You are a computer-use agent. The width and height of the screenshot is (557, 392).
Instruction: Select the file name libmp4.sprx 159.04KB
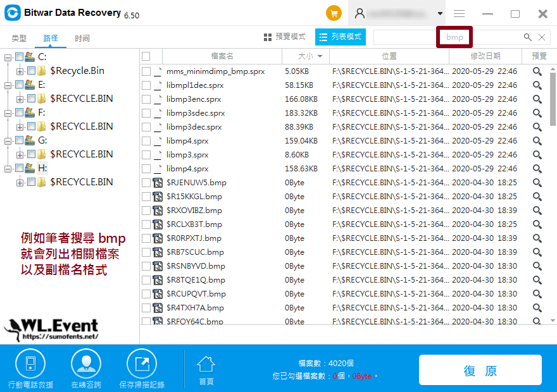(187, 141)
